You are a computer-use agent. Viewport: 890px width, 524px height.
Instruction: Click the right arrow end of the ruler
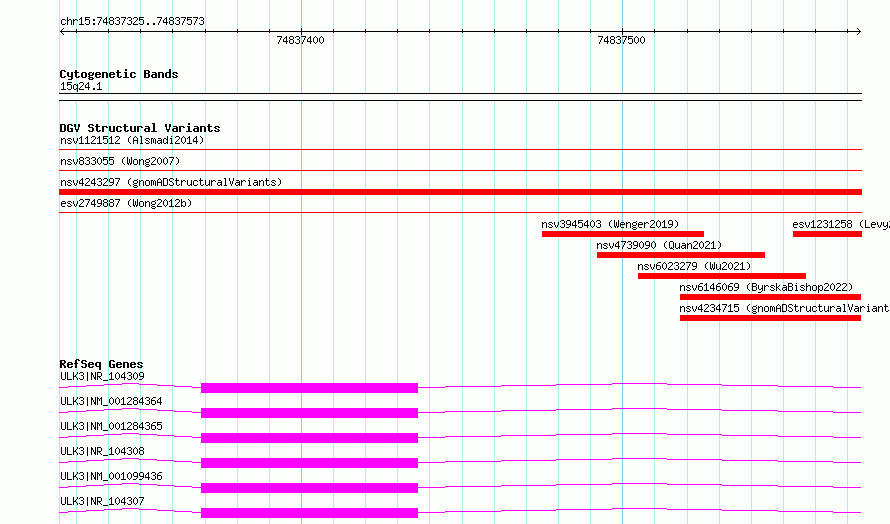(858, 32)
